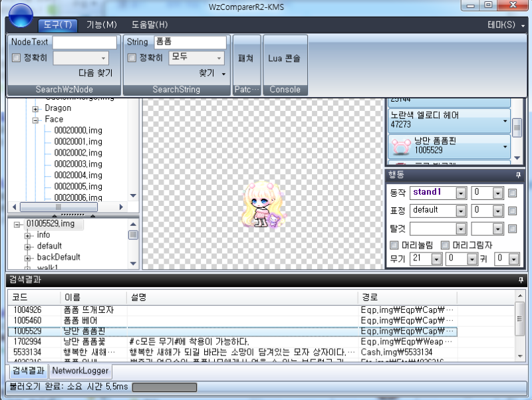Collapse the 01005529.img node
The height and width of the screenshot is (400, 532).
click(x=17, y=225)
